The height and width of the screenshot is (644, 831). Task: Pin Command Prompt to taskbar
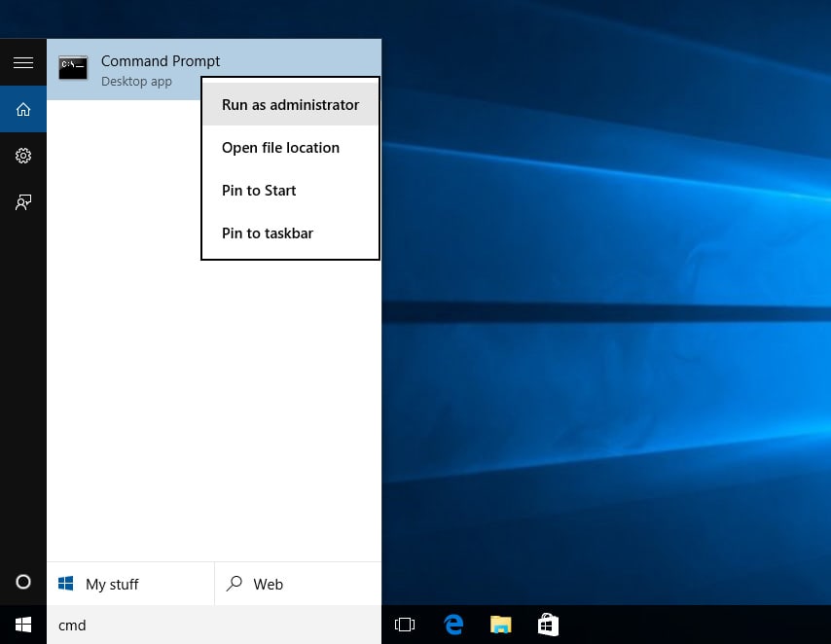[x=268, y=233]
